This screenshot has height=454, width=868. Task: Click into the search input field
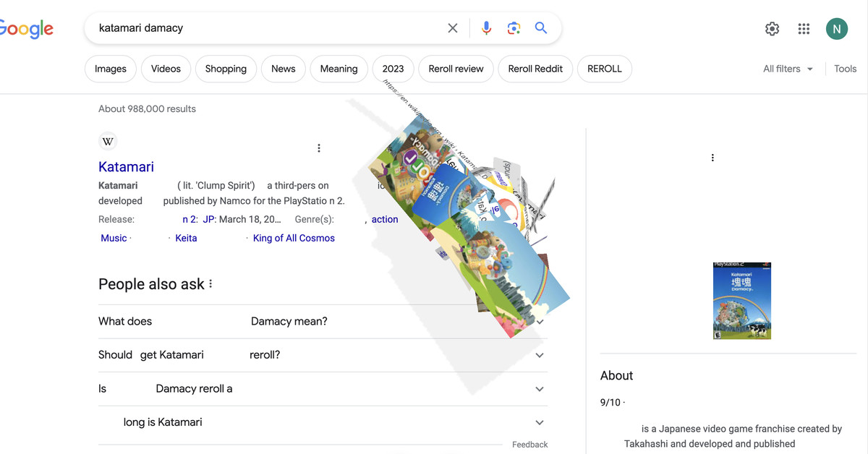pyautogui.click(x=268, y=28)
